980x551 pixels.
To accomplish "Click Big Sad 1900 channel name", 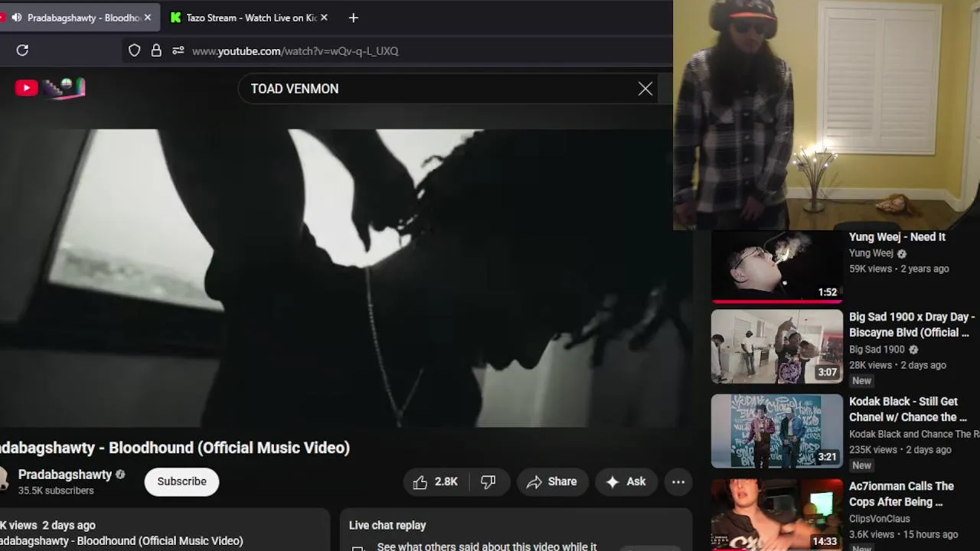I will click(877, 349).
